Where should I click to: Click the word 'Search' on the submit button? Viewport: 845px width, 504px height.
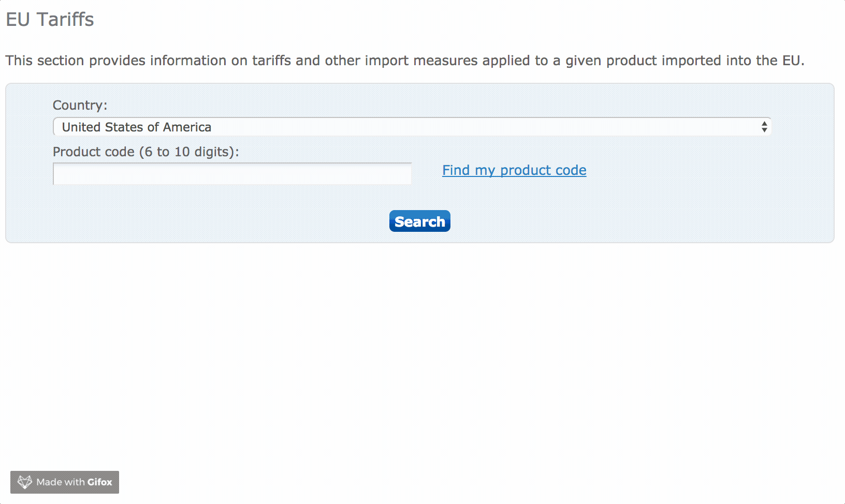pyautogui.click(x=419, y=221)
